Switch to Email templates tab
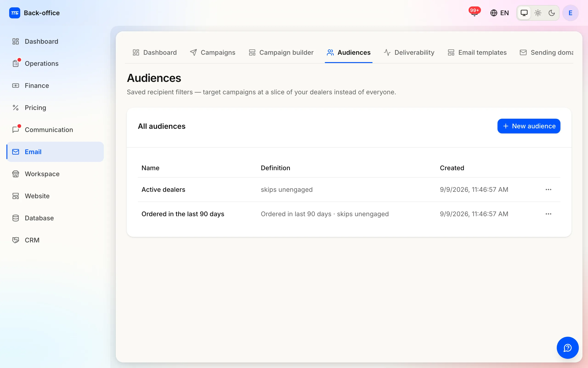 (x=477, y=52)
